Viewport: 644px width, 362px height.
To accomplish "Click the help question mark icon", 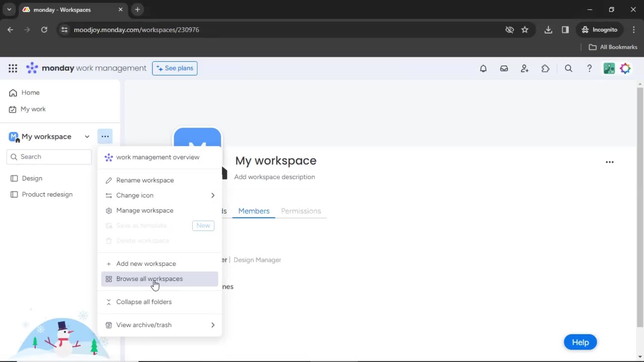I will (x=590, y=68).
